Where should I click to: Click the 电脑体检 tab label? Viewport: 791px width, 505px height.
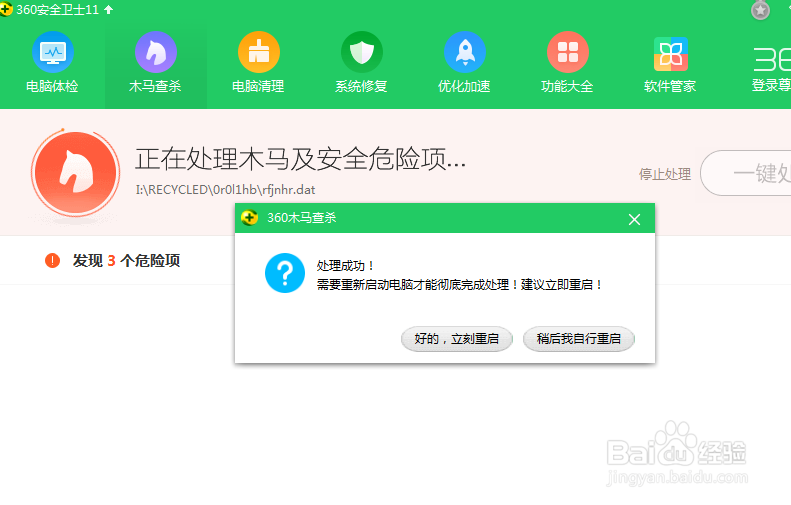52,86
